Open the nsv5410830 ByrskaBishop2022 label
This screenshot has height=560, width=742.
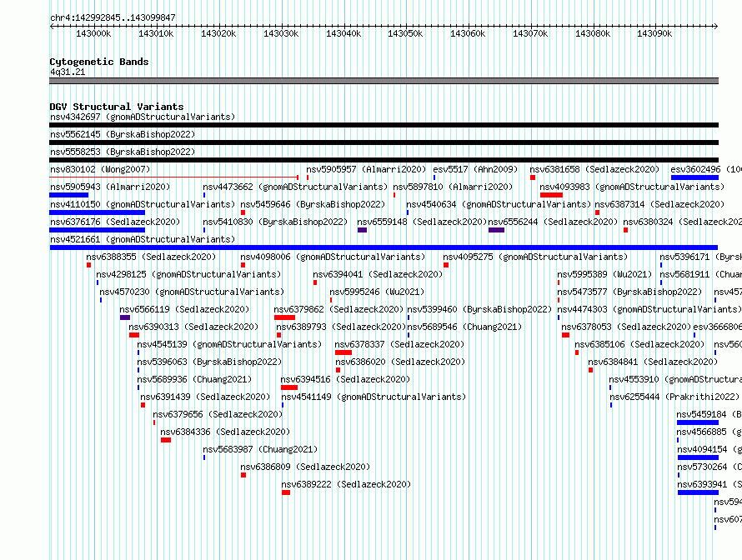tap(275, 222)
